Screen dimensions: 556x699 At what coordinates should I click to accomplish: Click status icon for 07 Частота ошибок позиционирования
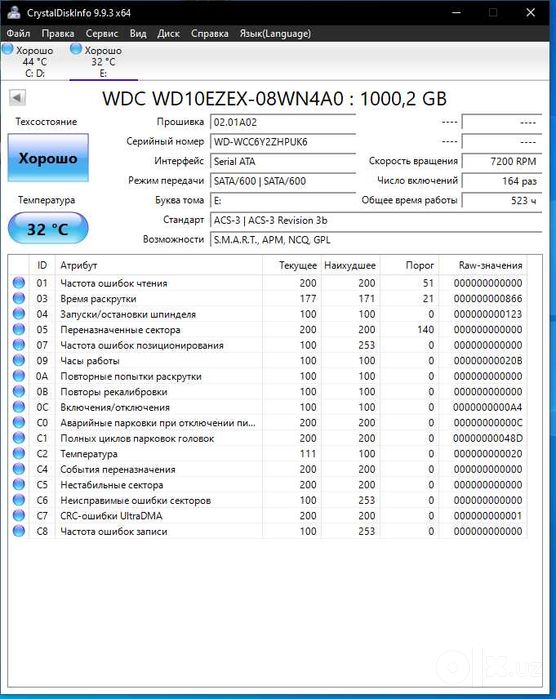click(19, 345)
